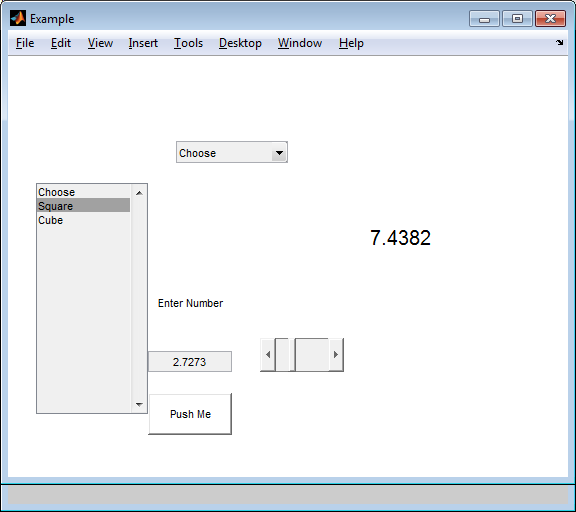The width and height of the screenshot is (576, 512).
Task: Click the slider's right arrow
Action: pyautogui.click(x=336, y=355)
